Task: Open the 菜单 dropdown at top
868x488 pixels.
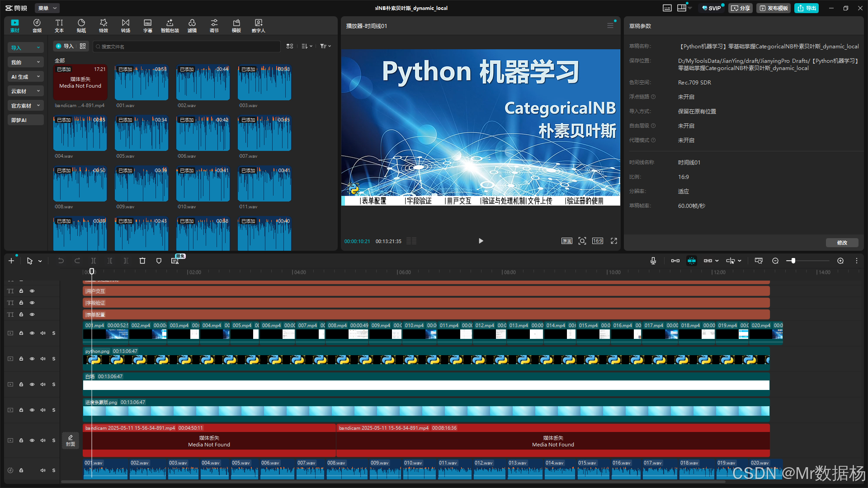Action: pyautogui.click(x=47, y=8)
